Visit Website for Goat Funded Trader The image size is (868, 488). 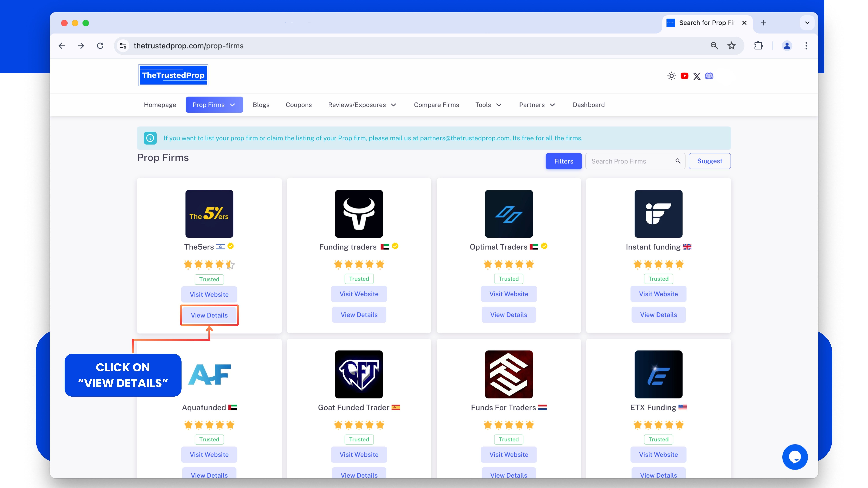coord(359,455)
